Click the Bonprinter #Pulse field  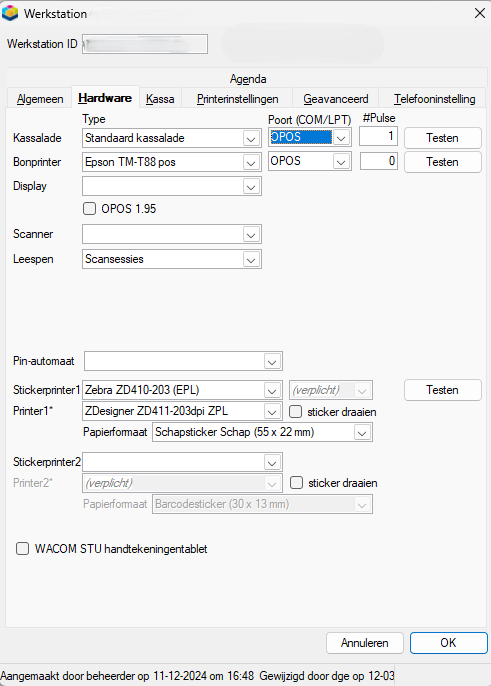click(x=379, y=161)
